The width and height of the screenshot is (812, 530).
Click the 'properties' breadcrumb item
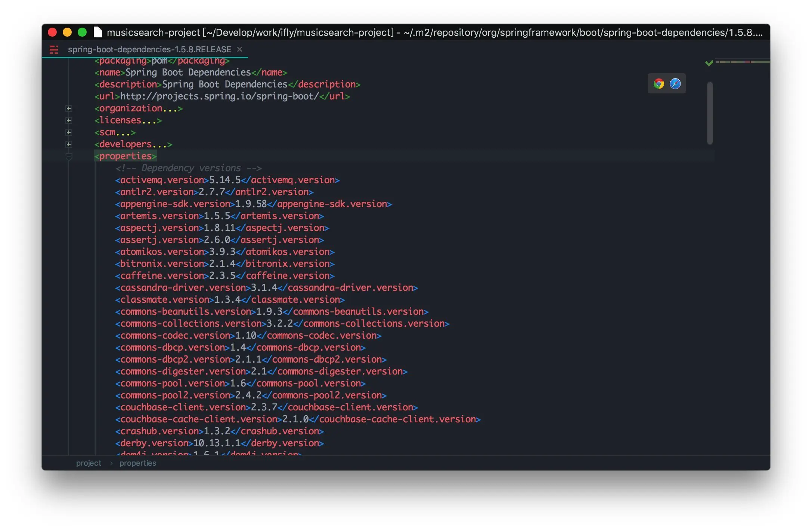(138, 463)
